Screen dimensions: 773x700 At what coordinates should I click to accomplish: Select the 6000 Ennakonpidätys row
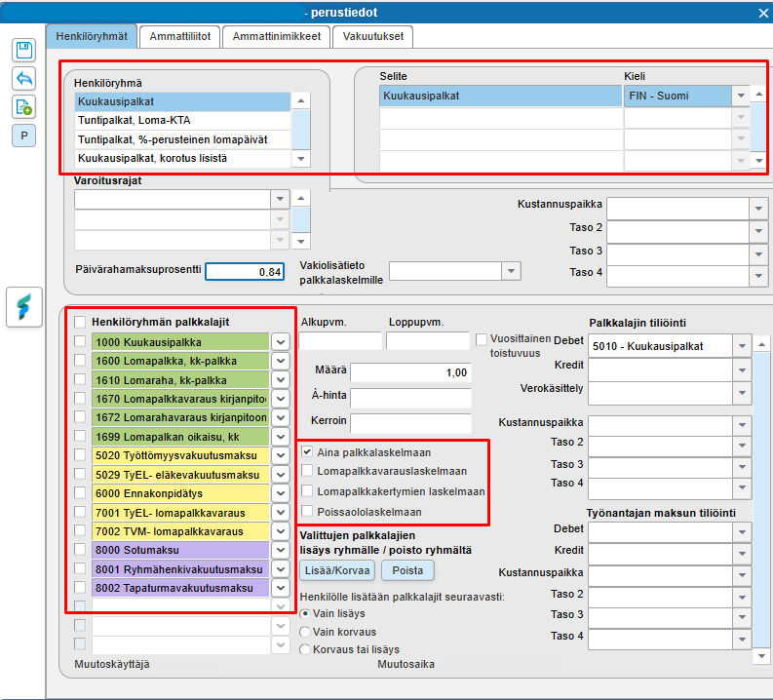click(x=180, y=493)
